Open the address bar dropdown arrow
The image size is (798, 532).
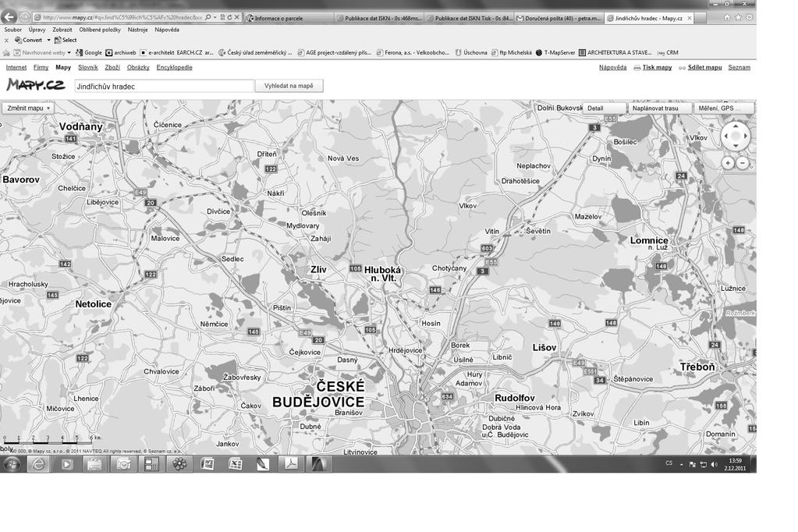(215, 17)
